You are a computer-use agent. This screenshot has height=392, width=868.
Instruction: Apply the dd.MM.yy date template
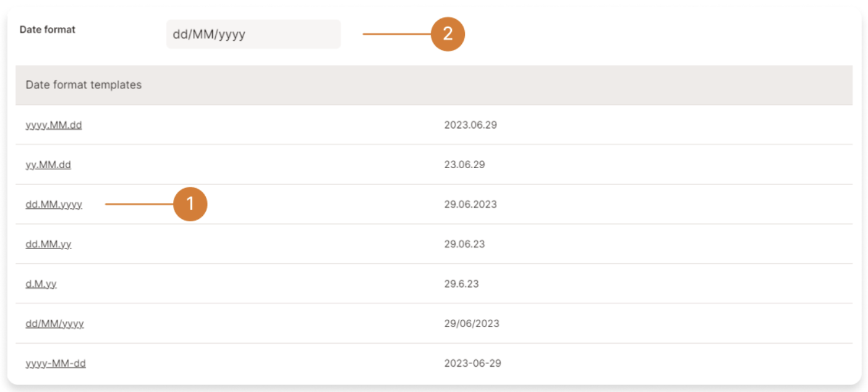click(48, 244)
